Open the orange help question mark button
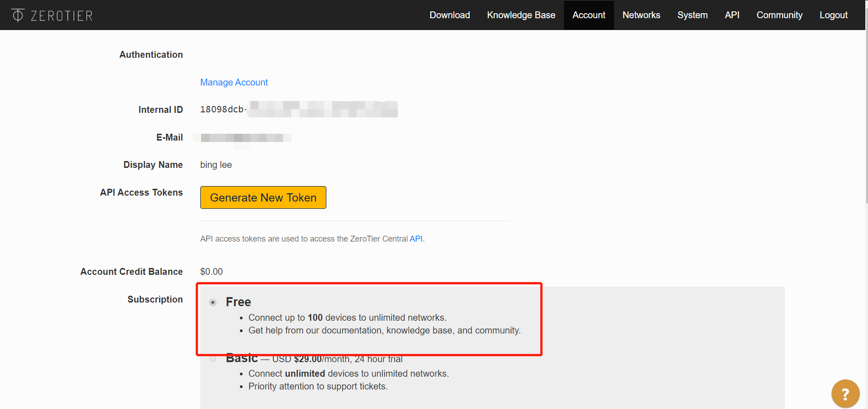 click(x=845, y=394)
